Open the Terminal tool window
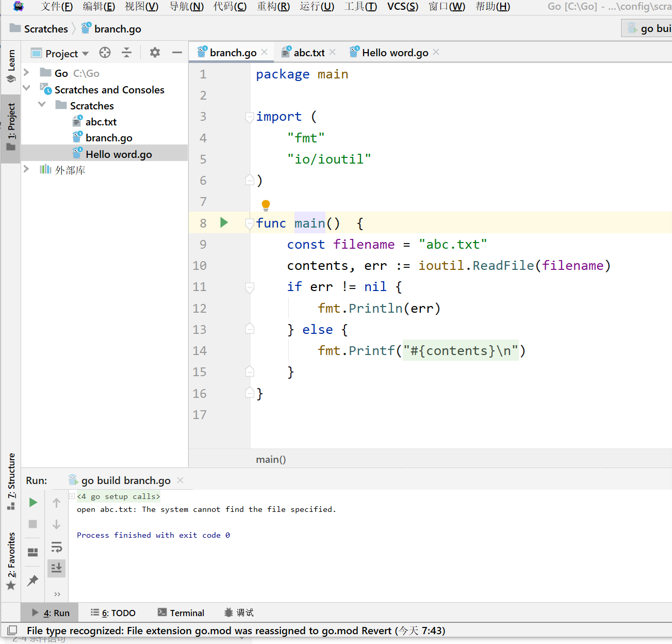The image size is (672, 644). pyautogui.click(x=181, y=613)
